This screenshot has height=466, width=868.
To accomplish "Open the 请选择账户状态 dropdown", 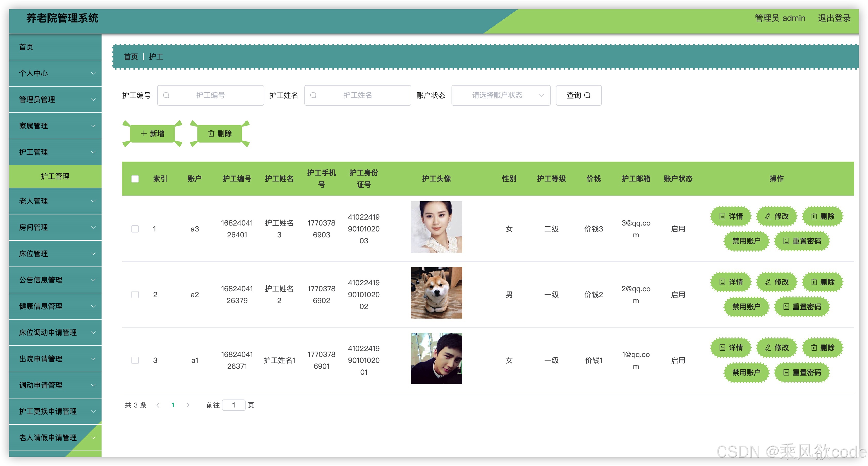I will click(x=501, y=95).
